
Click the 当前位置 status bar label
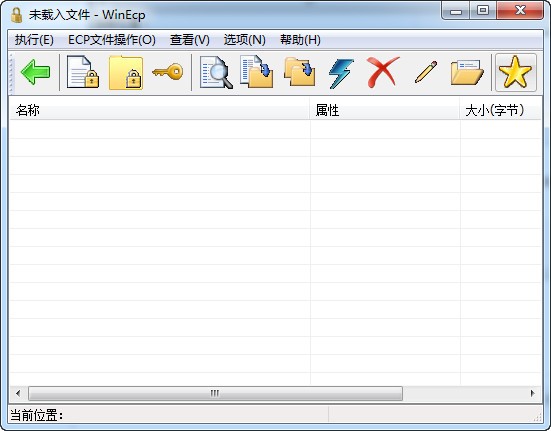[x=37, y=415]
